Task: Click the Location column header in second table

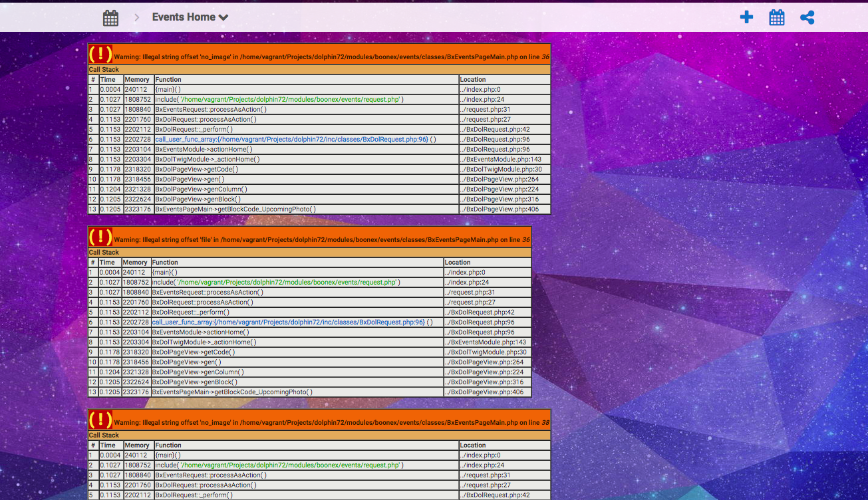Action: 458,263
